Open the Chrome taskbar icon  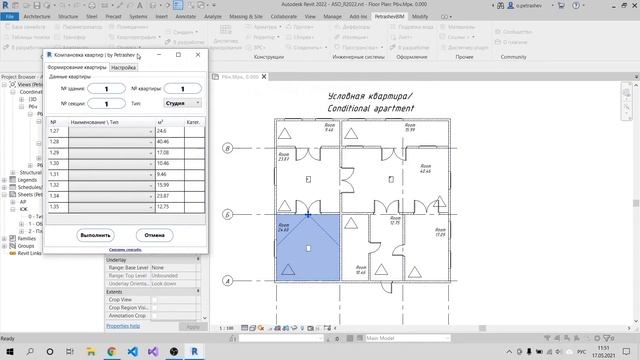click(112, 351)
